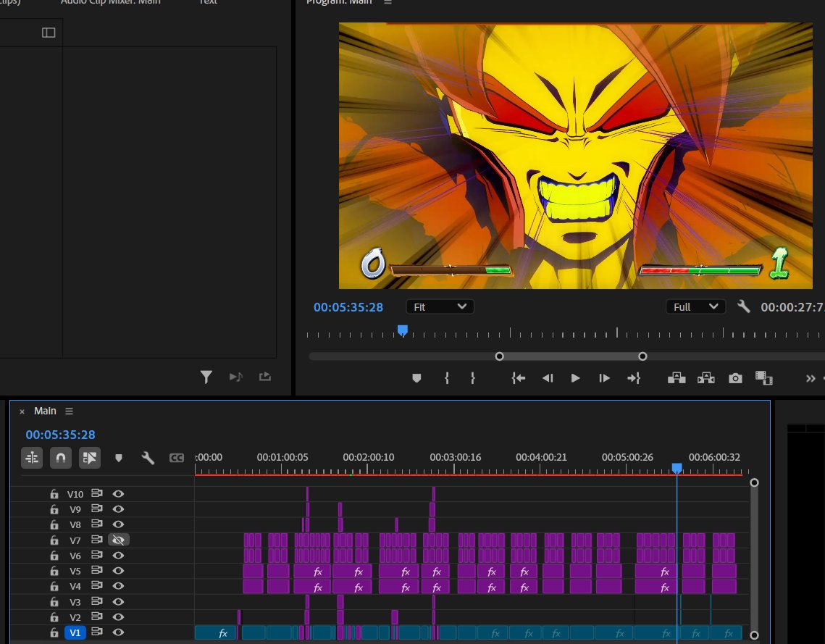Target the V4 track label
This screenshot has height=644, width=825.
75,586
